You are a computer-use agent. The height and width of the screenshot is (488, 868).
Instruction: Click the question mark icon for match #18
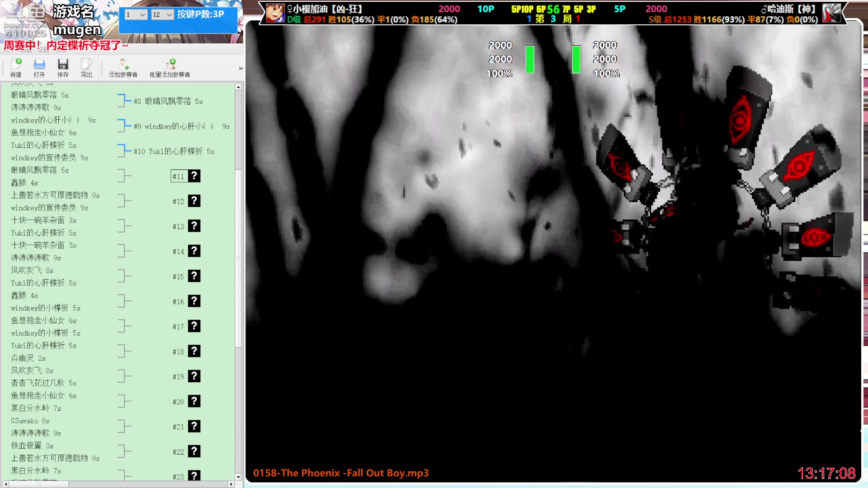194,351
